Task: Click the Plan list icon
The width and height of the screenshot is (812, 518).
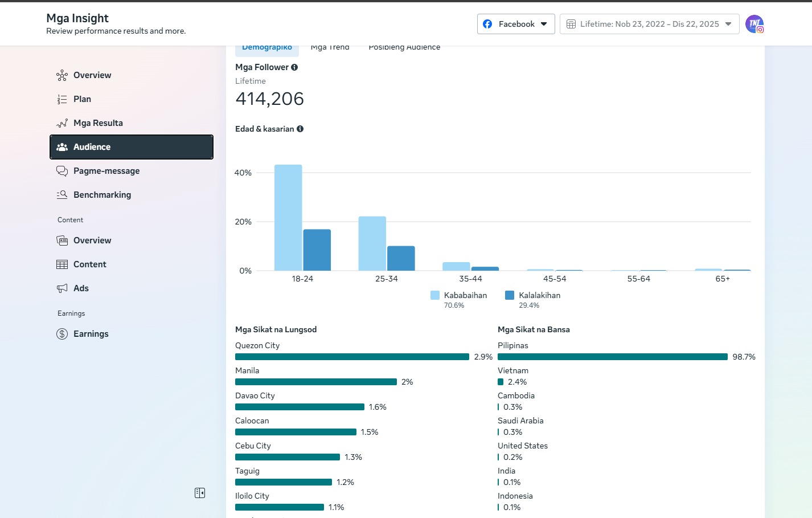Action: pos(62,99)
